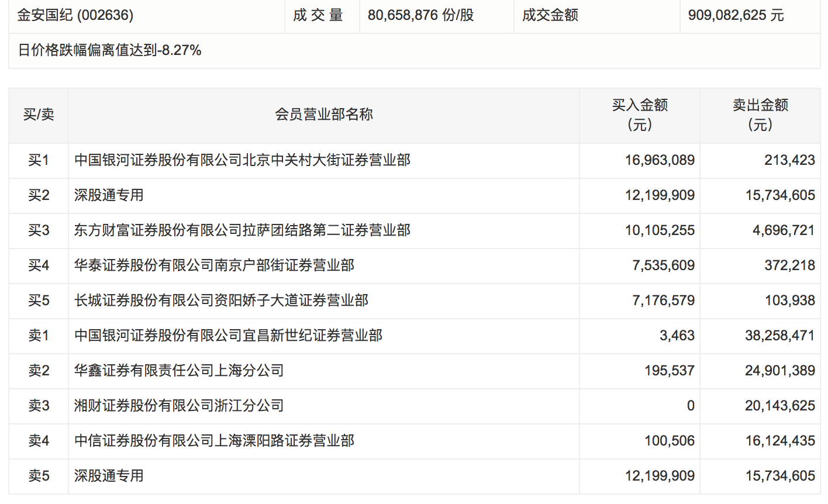Select buy amount 195,537

(670, 371)
